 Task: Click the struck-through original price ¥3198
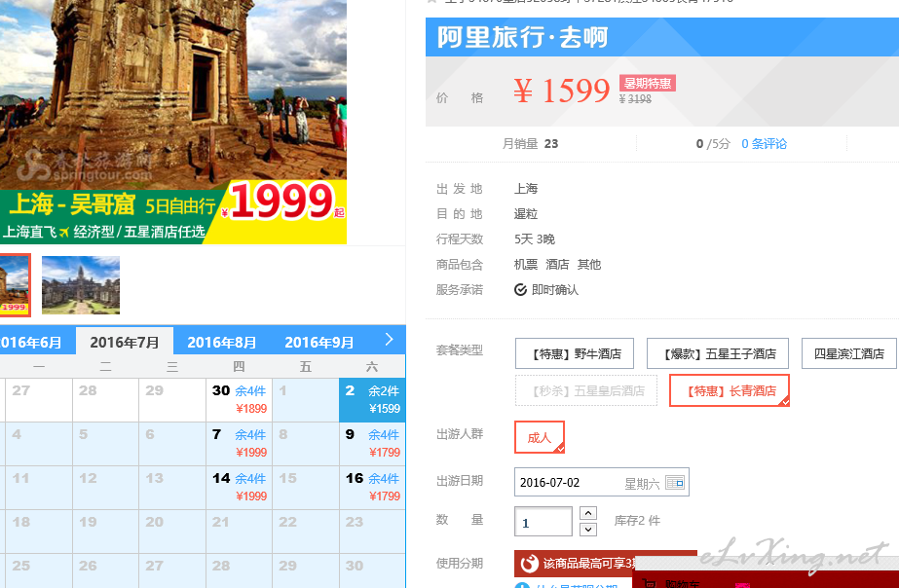635,99
